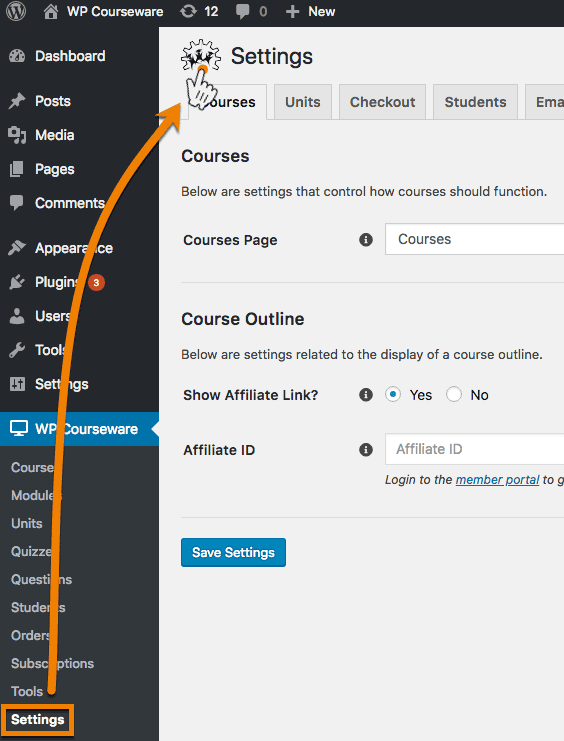Open the Courses Page dropdown
Viewport: 564px width, 741px height.
coord(474,239)
